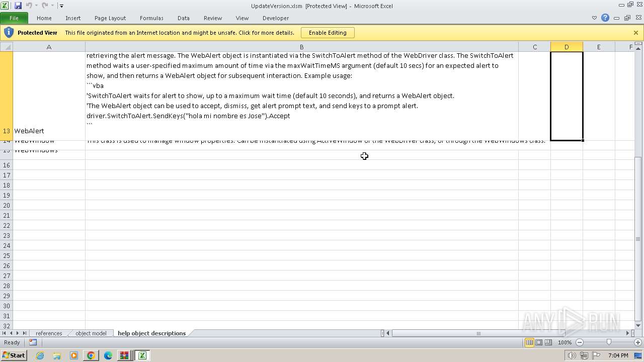The width and height of the screenshot is (644, 362).
Task: Click Protected View message for more details
Action: click(x=180, y=33)
